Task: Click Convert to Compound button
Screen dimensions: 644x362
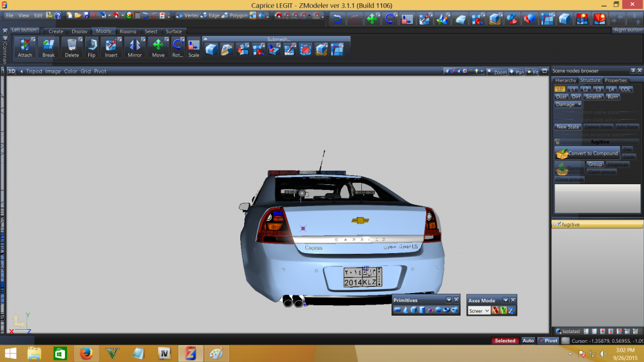Action: point(587,153)
